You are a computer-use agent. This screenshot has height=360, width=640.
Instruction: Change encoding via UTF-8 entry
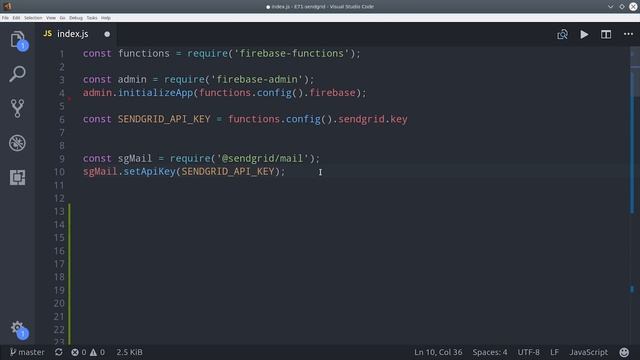[x=529, y=352]
